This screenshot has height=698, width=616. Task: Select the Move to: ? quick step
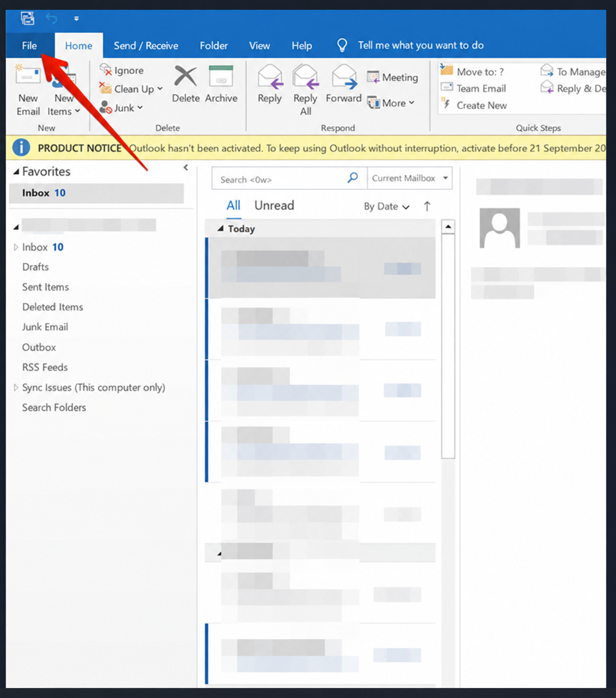coord(472,71)
